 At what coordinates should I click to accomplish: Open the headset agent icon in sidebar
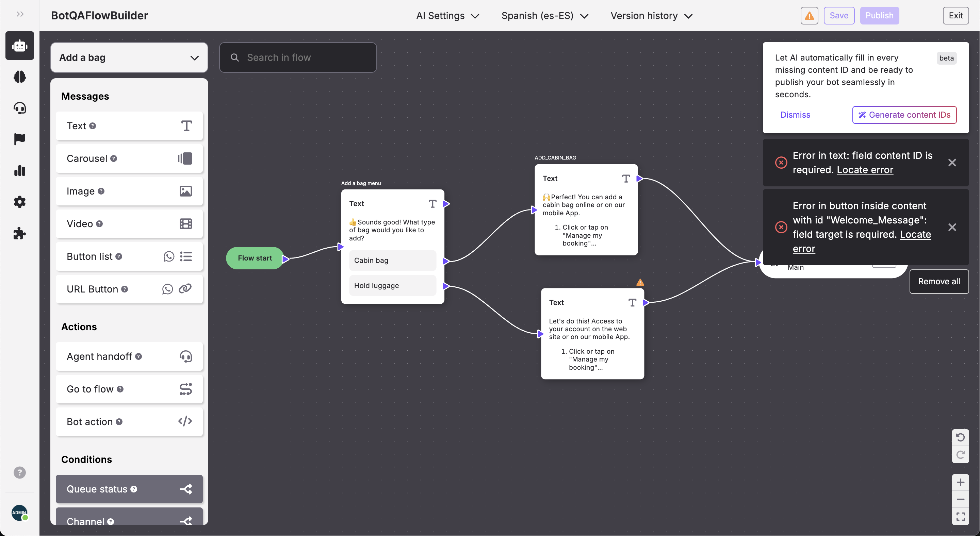click(19, 108)
